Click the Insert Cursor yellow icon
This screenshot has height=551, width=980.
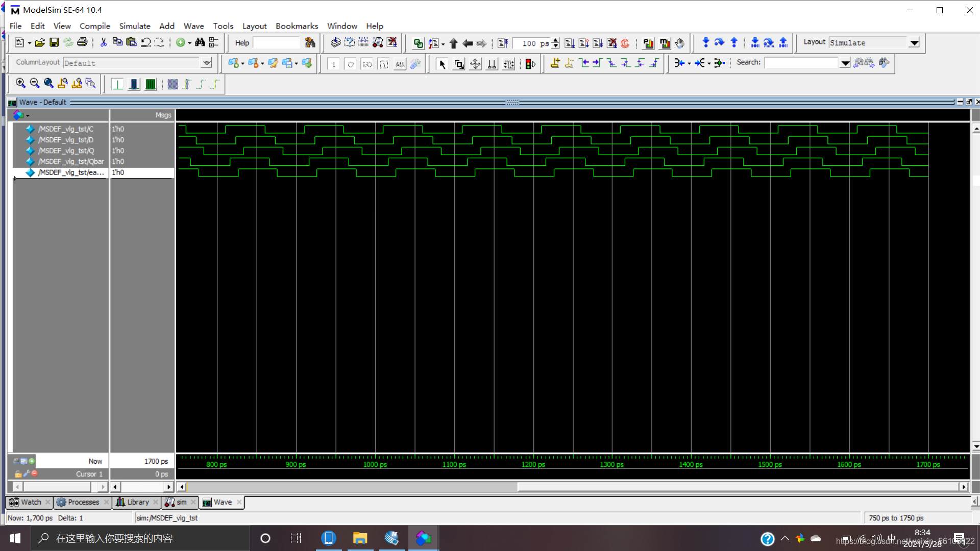(555, 64)
